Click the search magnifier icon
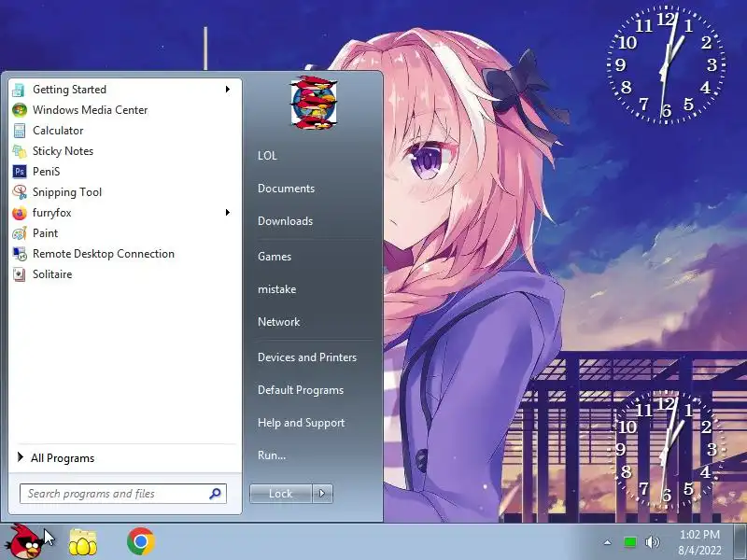This screenshot has height=560, width=747. (x=215, y=494)
